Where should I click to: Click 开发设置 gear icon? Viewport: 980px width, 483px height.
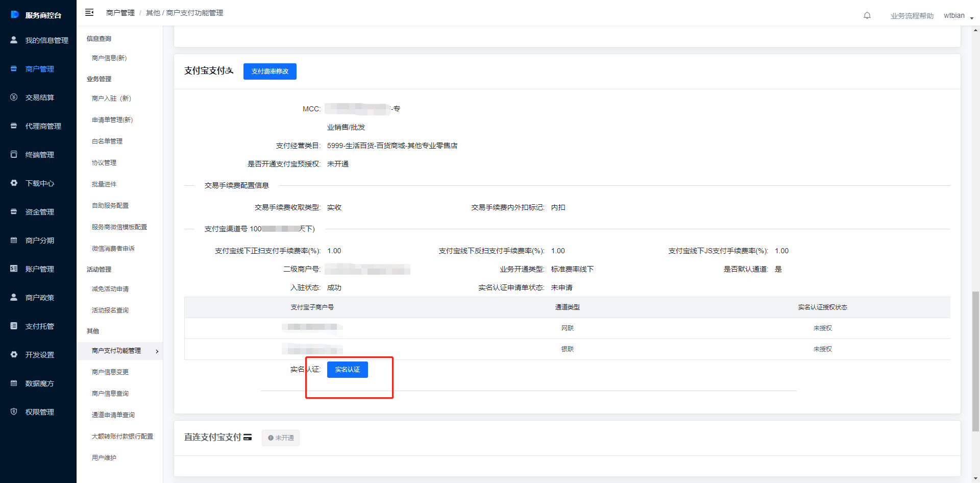coord(14,354)
